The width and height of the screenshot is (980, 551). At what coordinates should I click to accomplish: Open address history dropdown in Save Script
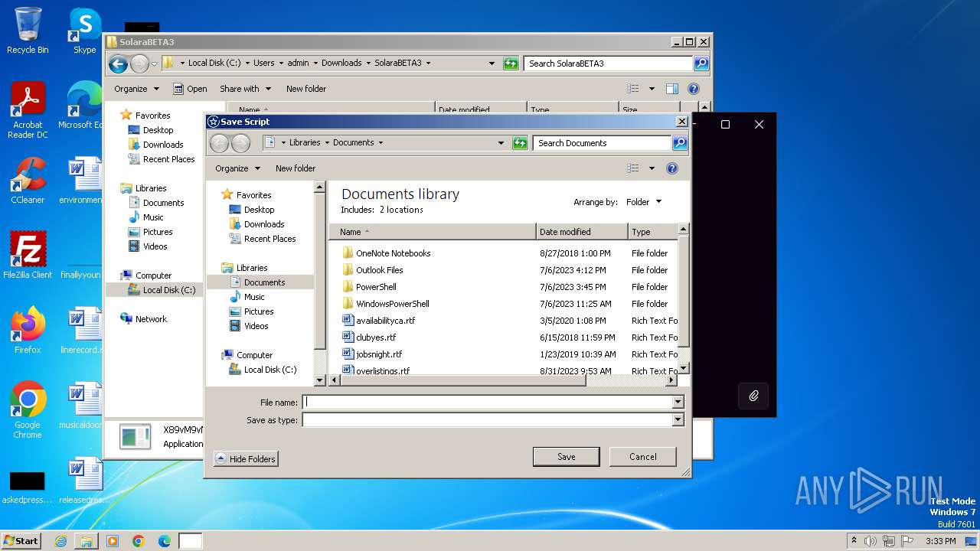[501, 143]
